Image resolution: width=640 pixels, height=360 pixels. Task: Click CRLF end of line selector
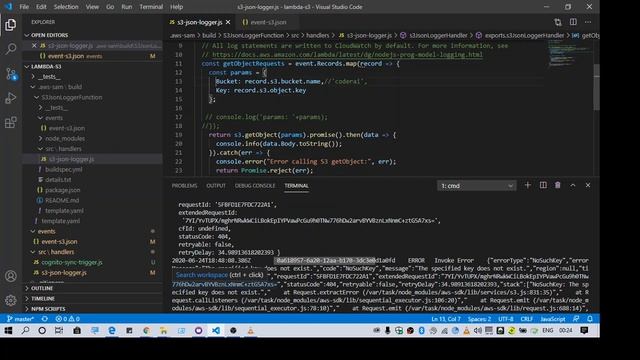coord(527,319)
